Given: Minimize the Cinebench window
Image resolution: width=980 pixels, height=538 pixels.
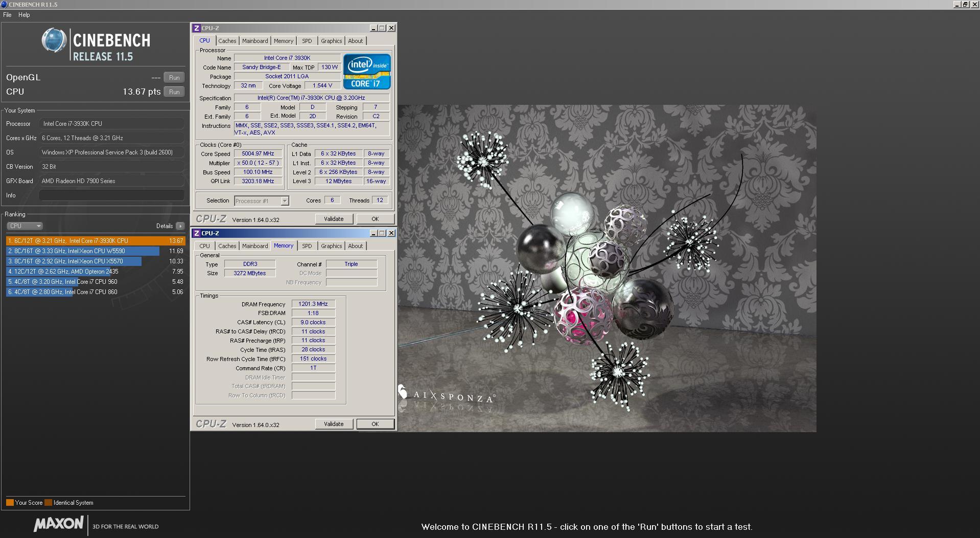Looking at the screenshot, I should 956,4.
